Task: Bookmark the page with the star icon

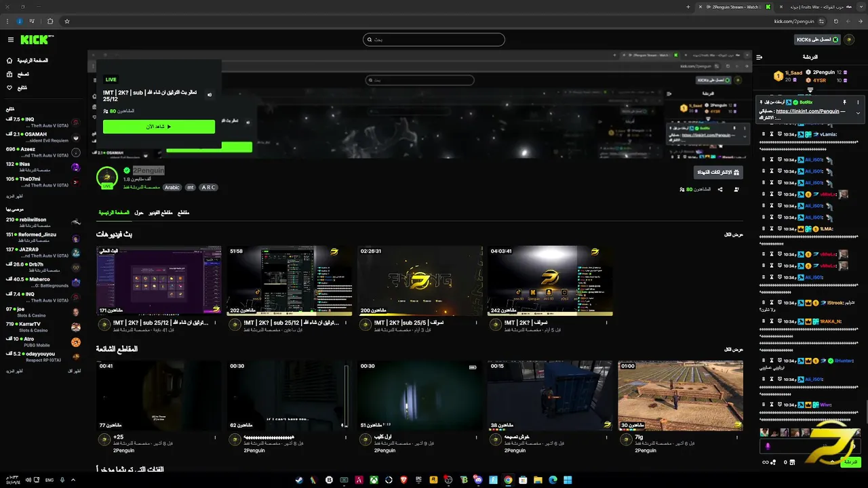Action: pos(67,21)
